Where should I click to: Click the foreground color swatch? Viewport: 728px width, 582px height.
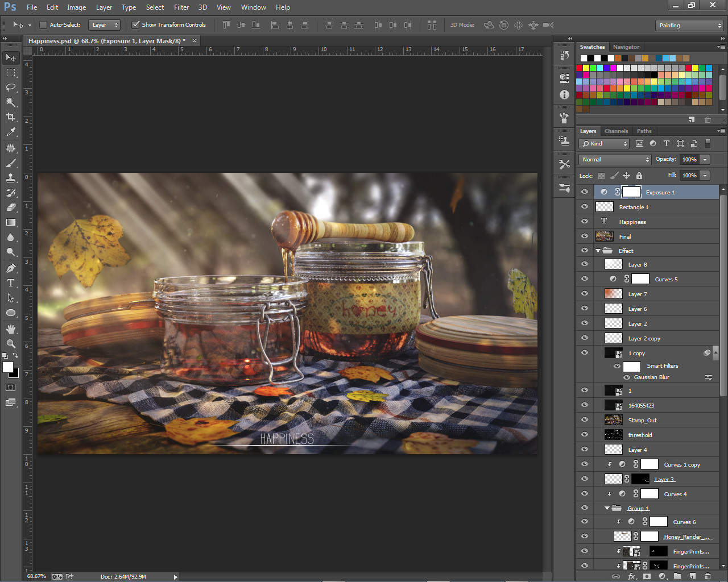click(x=8, y=368)
